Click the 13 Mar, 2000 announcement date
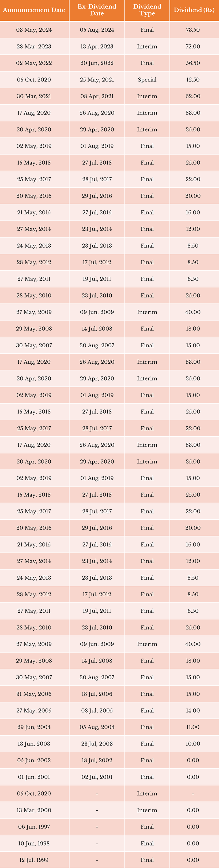 34,810
